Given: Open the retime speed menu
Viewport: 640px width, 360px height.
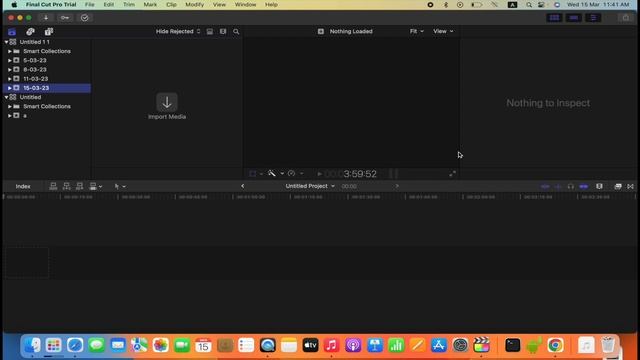Looking at the screenshot, I should (x=296, y=174).
